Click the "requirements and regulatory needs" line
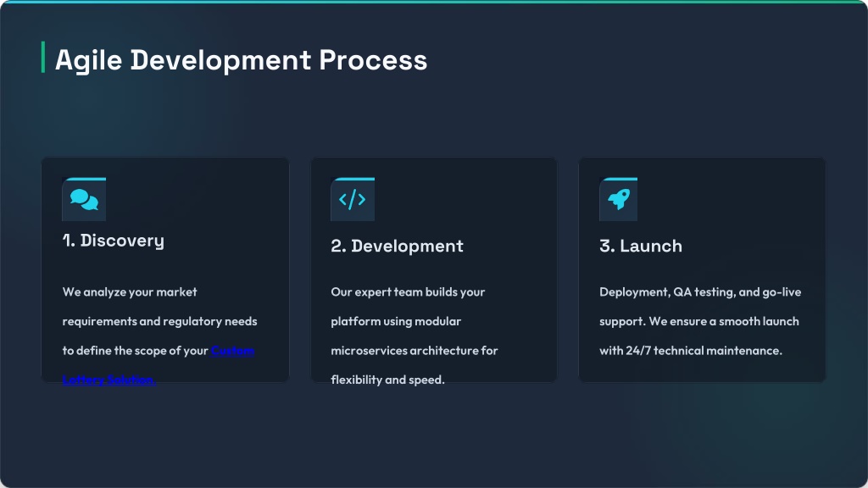Image resolution: width=868 pixels, height=488 pixels. click(x=159, y=322)
